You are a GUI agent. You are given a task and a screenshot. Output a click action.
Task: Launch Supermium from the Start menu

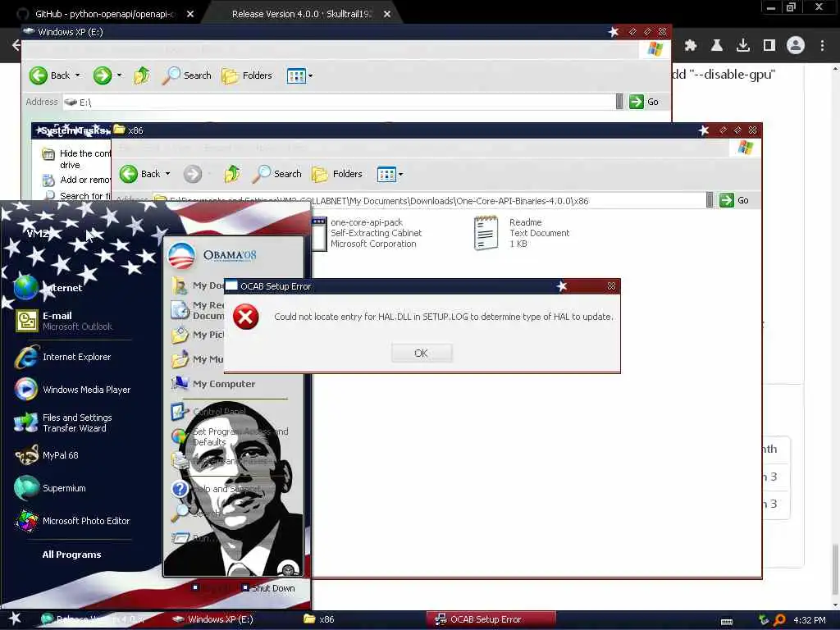(50, 488)
